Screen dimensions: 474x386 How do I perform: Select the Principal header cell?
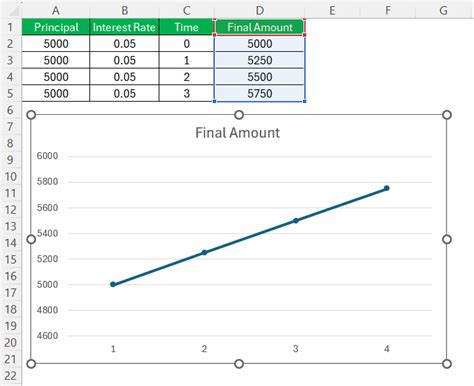pyautogui.click(x=56, y=27)
